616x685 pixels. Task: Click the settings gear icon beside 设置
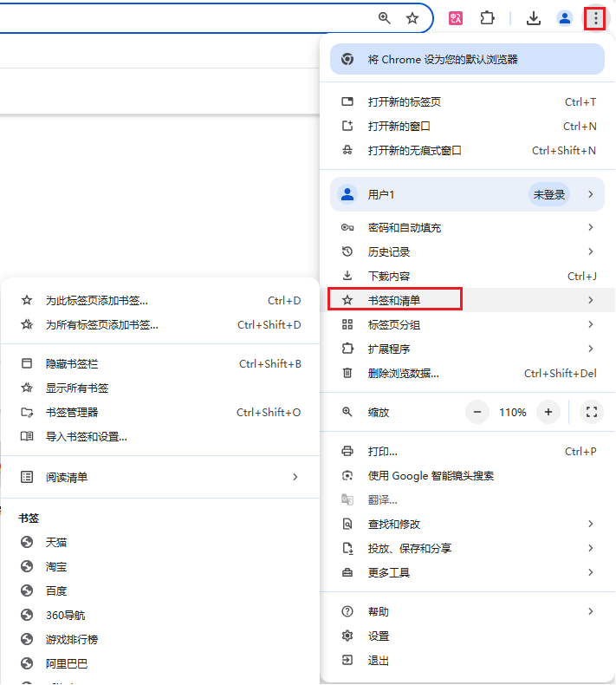pos(347,636)
